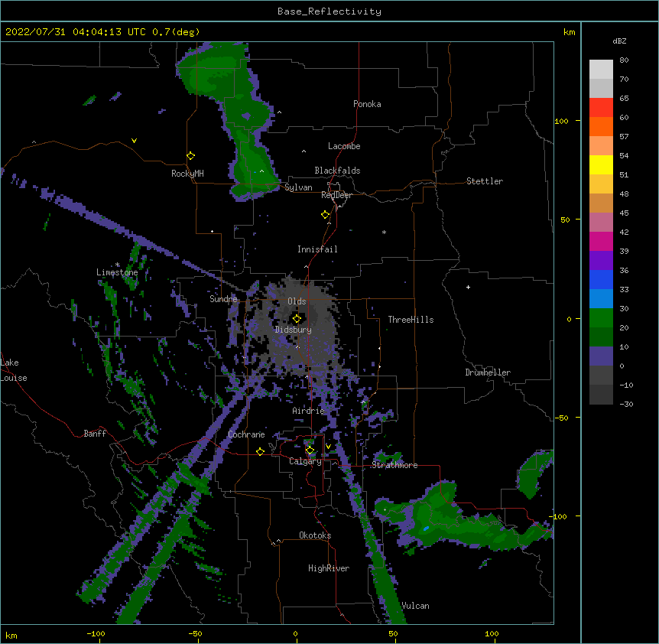Viewport: 659px width, 644px height.
Task: Pick the light blue 30–33 dBZ swatch
Action: pyautogui.click(x=601, y=299)
